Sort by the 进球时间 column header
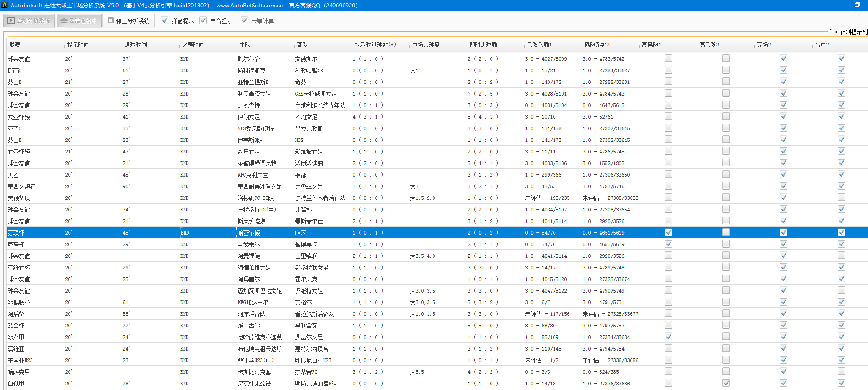The width and height of the screenshot is (868, 390). (135, 45)
